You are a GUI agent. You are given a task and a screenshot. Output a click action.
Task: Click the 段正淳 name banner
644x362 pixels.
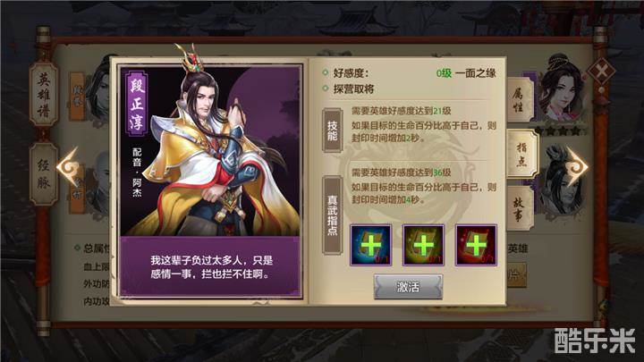pyautogui.click(x=136, y=103)
